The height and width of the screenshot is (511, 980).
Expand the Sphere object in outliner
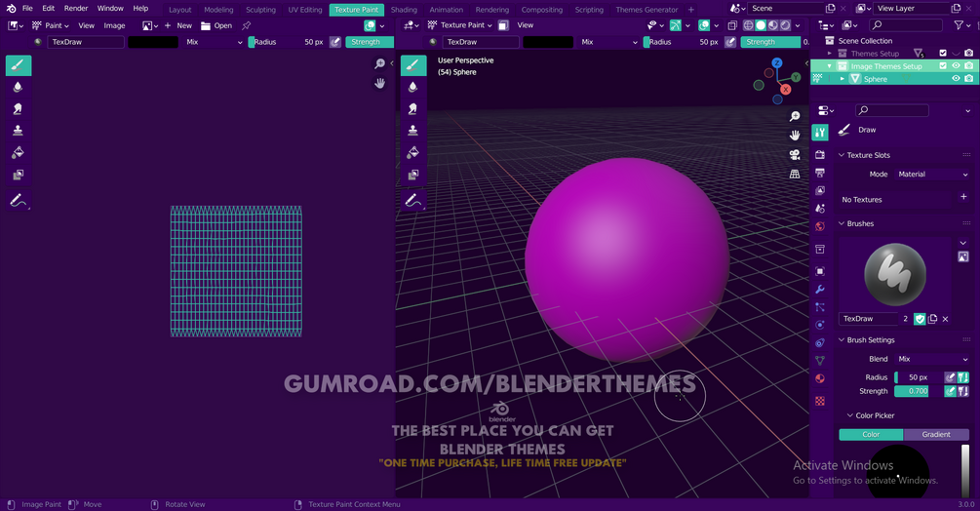pyautogui.click(x=842, y=79)
